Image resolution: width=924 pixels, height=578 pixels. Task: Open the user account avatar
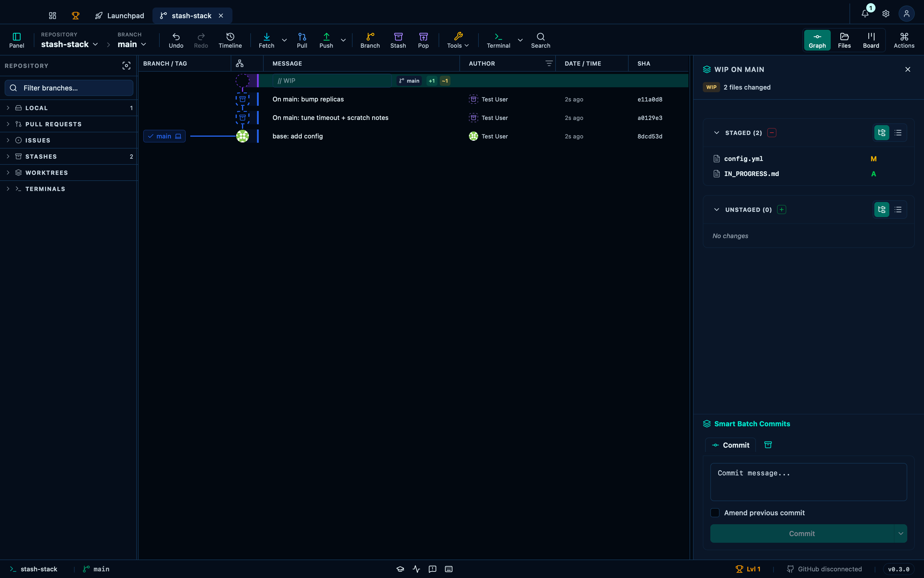coord(906,14)
